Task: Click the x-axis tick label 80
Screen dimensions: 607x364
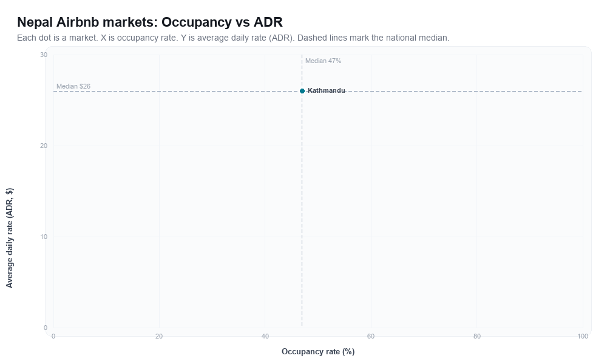Action: pyautogui.click(x=477, y=337)
